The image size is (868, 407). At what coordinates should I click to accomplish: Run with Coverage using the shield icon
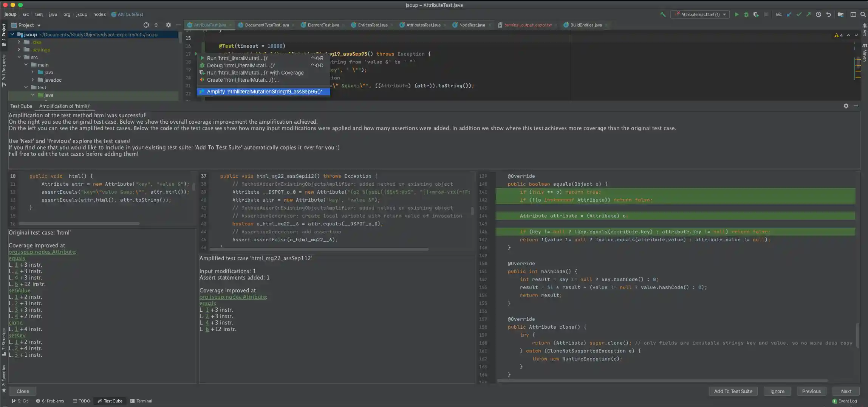756,14
